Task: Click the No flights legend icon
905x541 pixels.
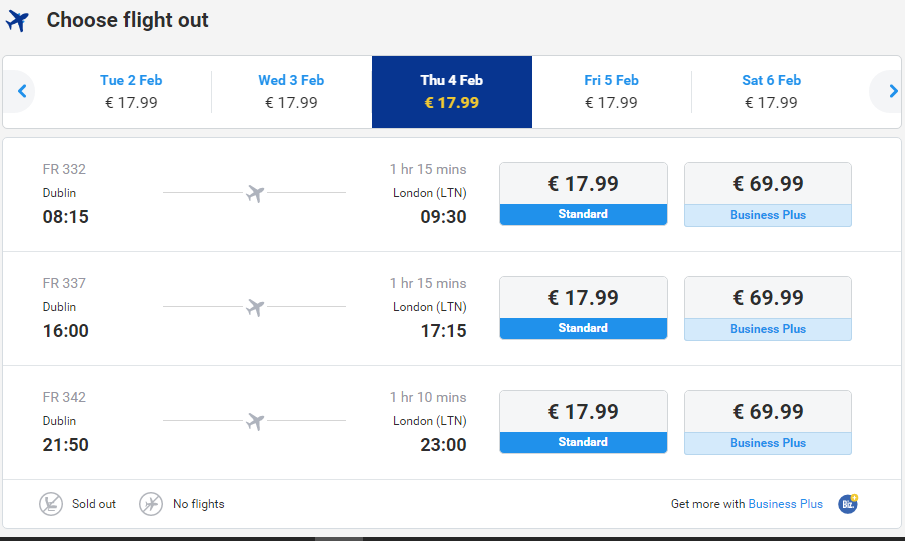Action: 151,503
